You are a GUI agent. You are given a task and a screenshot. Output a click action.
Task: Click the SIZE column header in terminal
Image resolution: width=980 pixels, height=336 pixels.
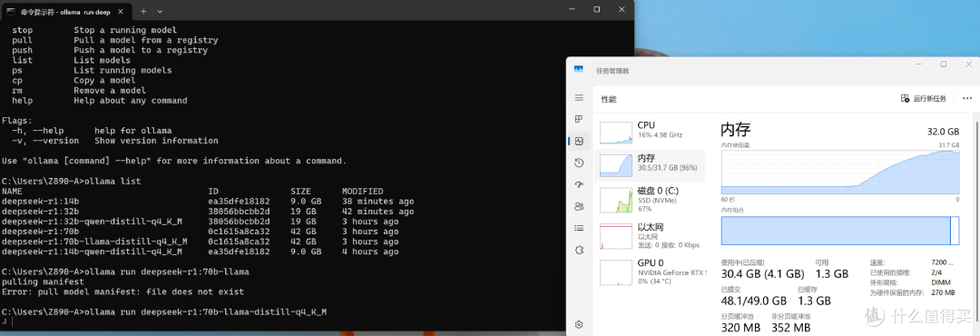(300, 192)
